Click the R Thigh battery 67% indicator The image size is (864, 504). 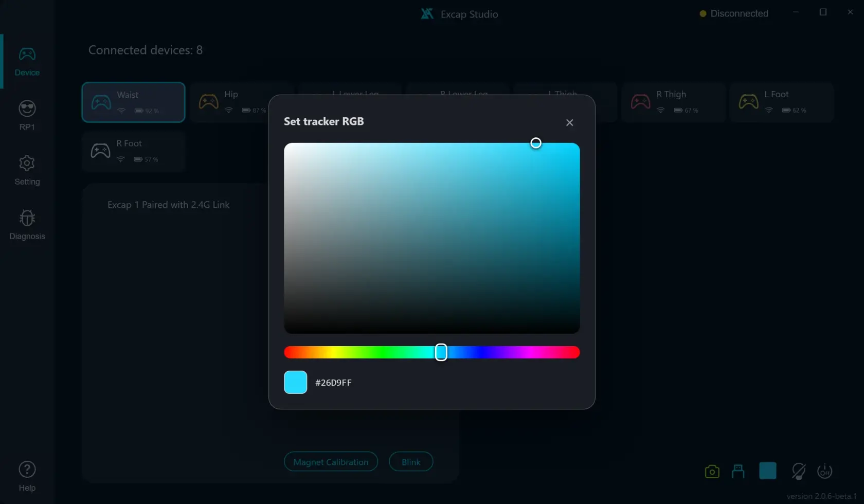click(686, 110)
